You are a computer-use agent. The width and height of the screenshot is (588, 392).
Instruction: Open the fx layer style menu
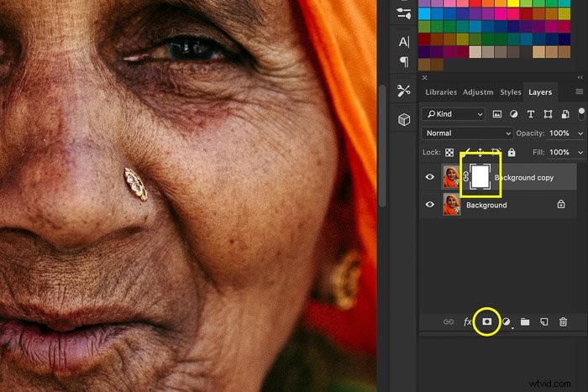tap(467, 322)
